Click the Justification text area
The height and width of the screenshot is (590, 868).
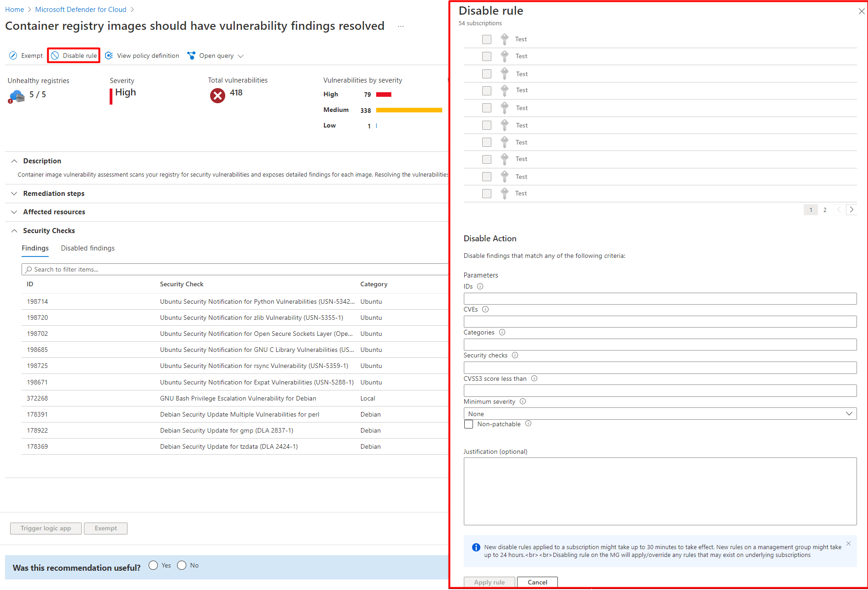(x=660, y=491)
